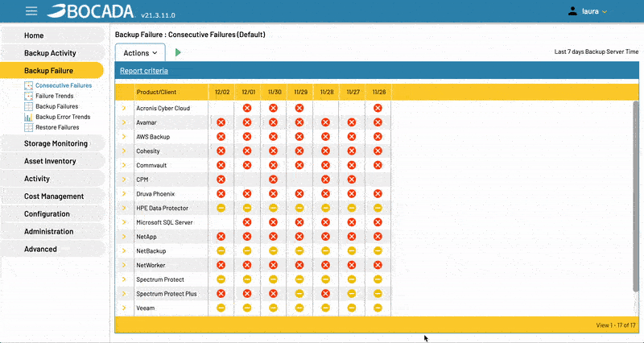Viewport: 644px width, 343px height.
Task: Expand the Druva Phoenix row
Action: point(124,193)
